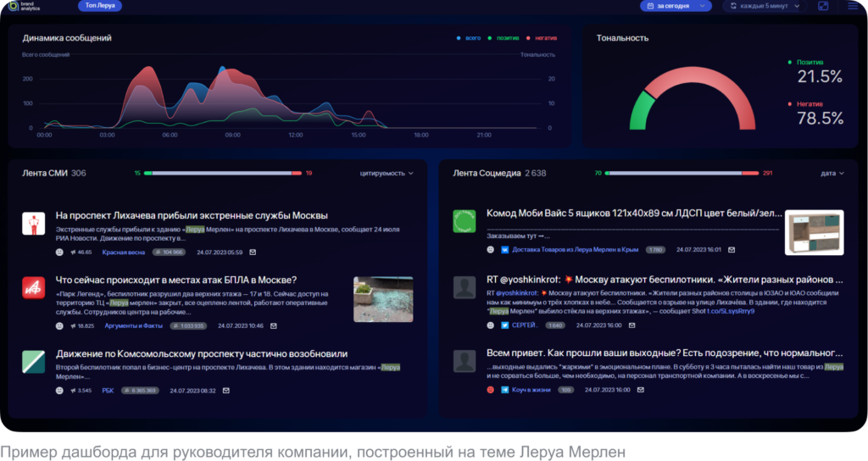
Task: Click megaphone icon next to 18.825
Action: tap(73, 326)
